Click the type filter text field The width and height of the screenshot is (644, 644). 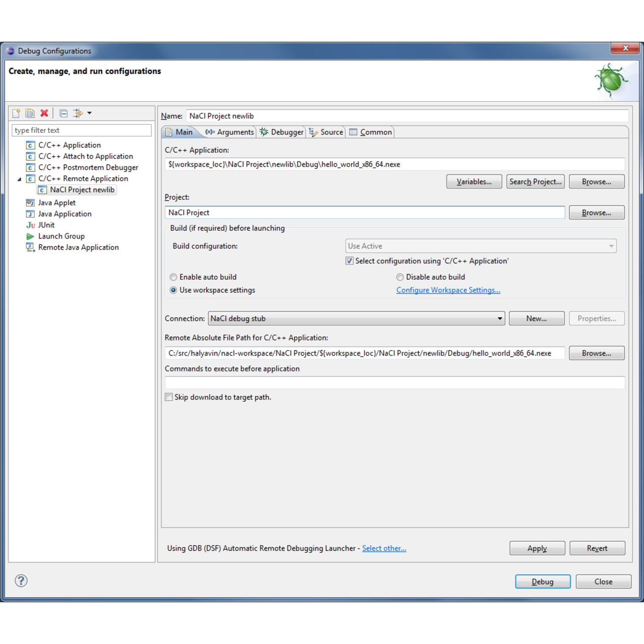pyautogui.click(x=82, y=130)
